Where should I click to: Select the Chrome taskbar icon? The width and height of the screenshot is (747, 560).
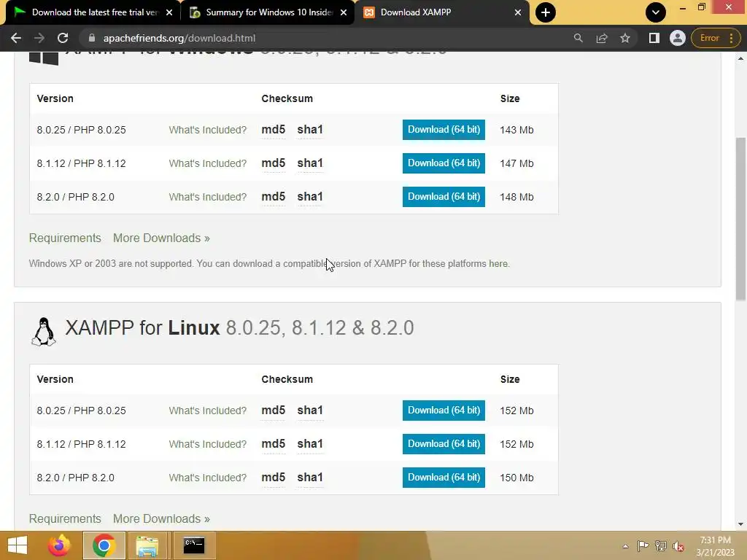point(104,545)
